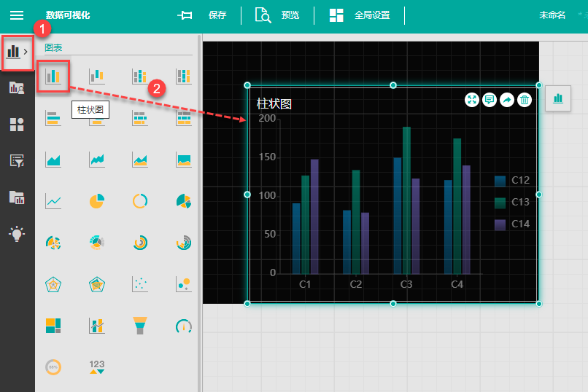588x392 pixels.
Task: Click the C4 axis category label
Action: point(457,285)
